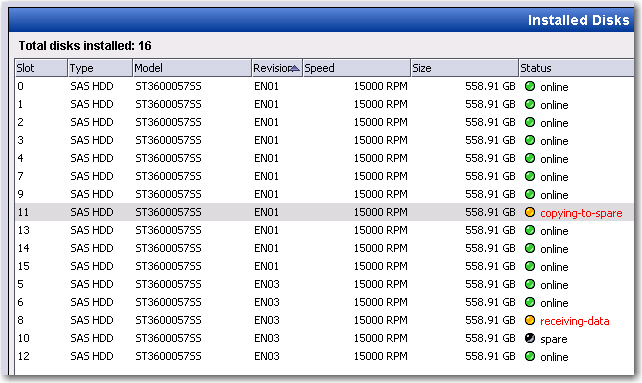Click the Installed Disks panel title
Viewport: 642px width, 383px height.
click(x=578, y=20)
